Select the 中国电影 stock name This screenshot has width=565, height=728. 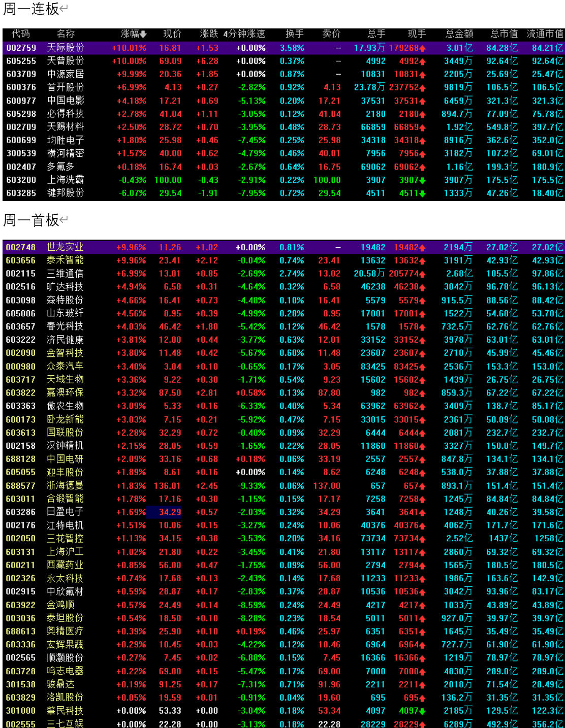pyautogui.click(x=66, y=101)
